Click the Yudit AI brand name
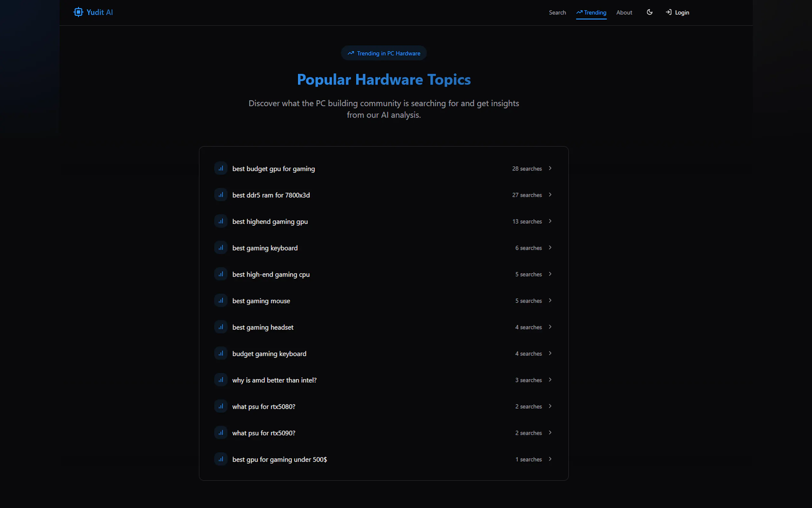812x508 pixels. point(99,12)
